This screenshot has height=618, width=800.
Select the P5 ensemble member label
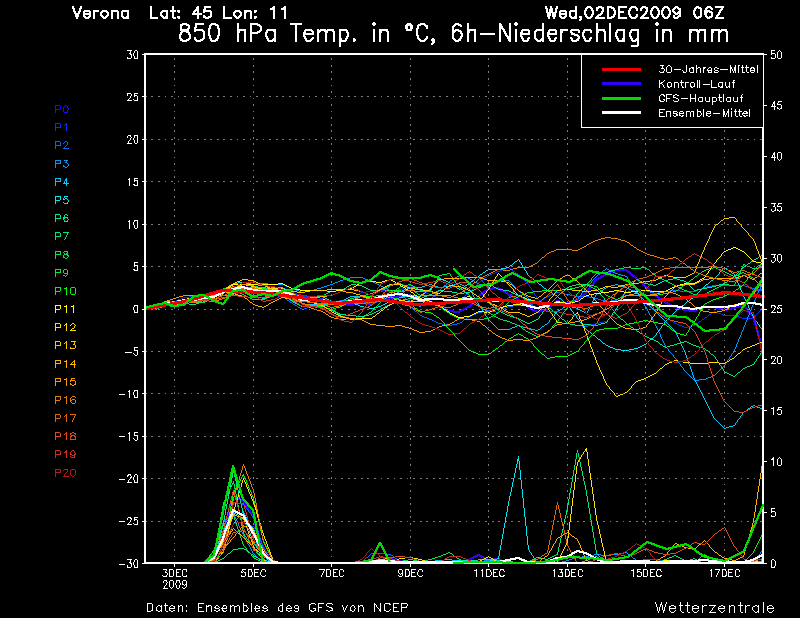[62, 200]
